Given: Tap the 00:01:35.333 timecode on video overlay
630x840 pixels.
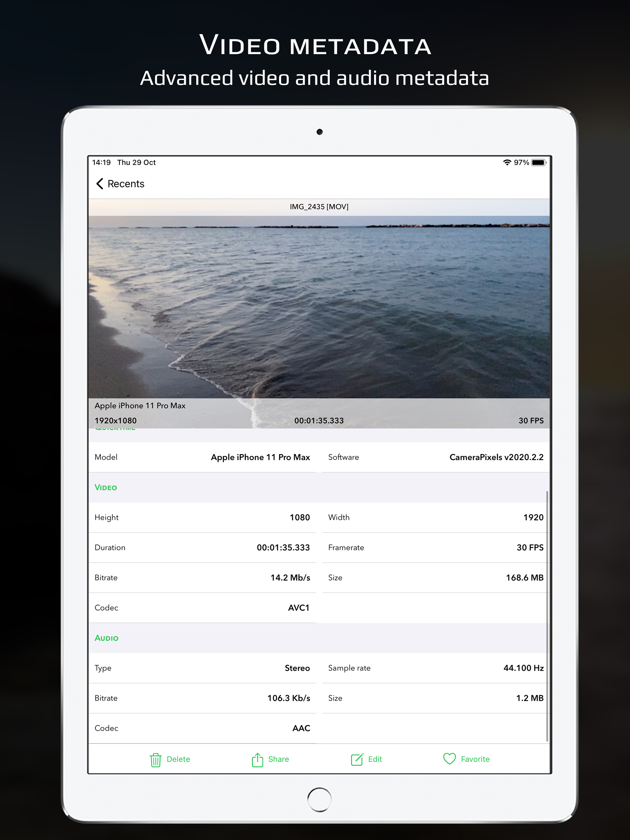Looking at the screenshot, I should [x=319, y=421].
